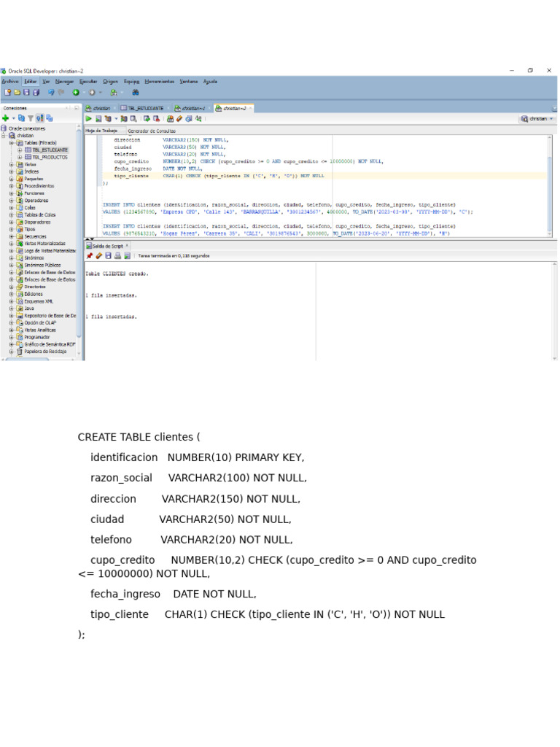Image resolution: width=560 pixels, height=747 pixels.
Task: Click the red pin icon in Salida de Script
Action: (90, 256)
